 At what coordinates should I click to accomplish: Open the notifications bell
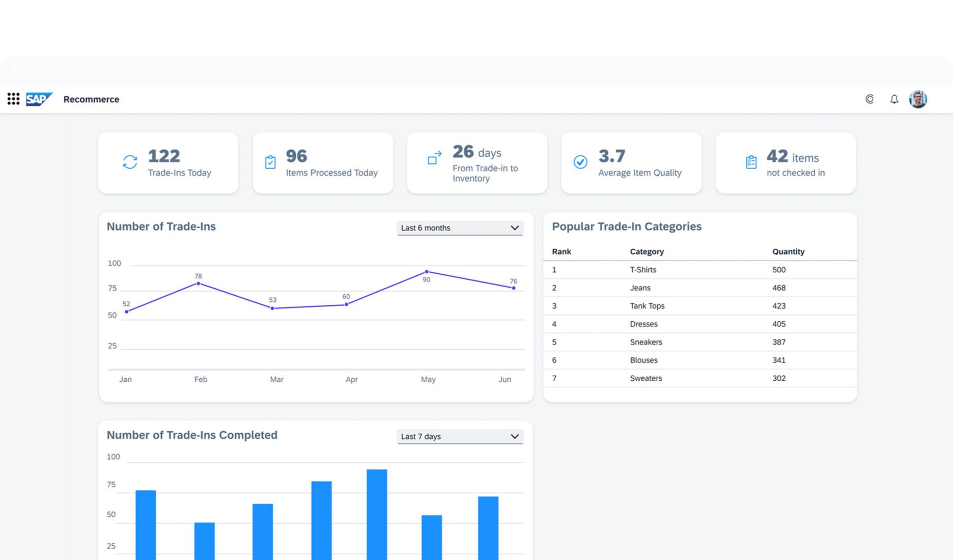tap(894, 99)
